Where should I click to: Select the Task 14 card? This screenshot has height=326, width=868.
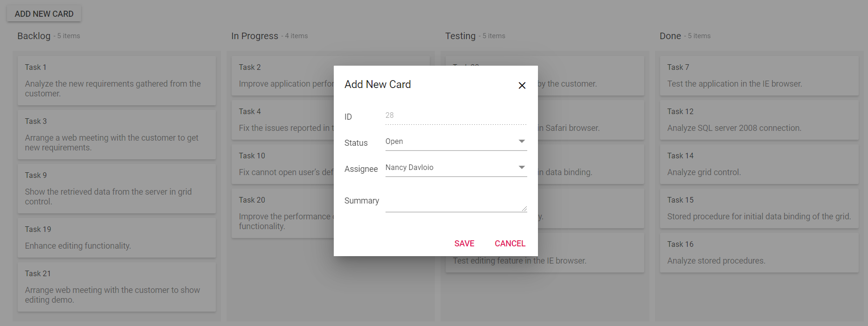[x=759, y=164]
